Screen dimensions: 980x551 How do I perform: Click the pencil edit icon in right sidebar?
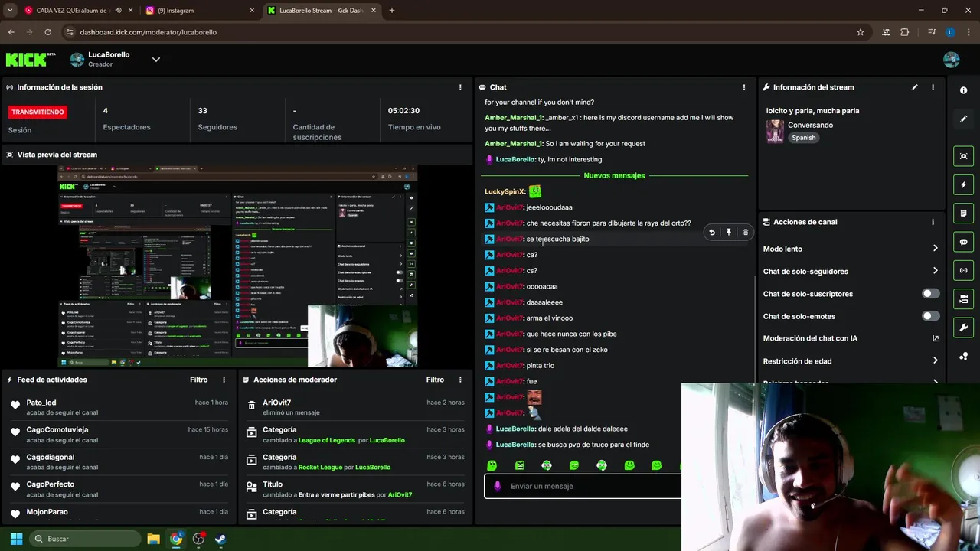point(963,119)
